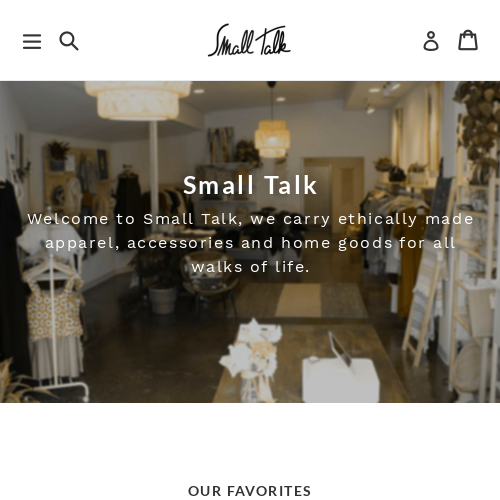Image resolution: width=500 pixels, height=500 pixels.
Task: Click the OUR FAVORITES section heading
Action: pos(249,491)
